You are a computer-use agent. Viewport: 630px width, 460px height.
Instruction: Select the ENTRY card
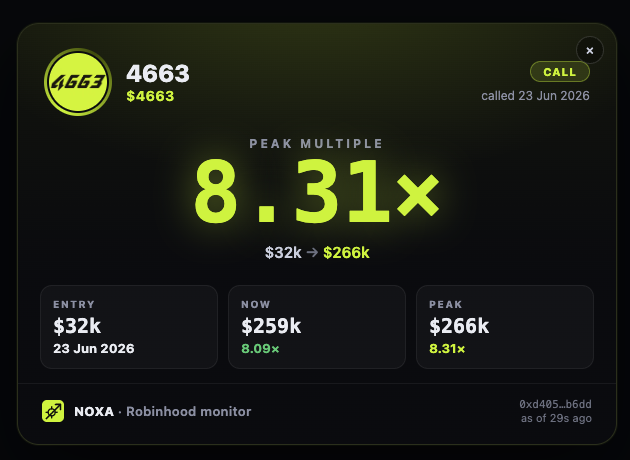click(129, 327)
